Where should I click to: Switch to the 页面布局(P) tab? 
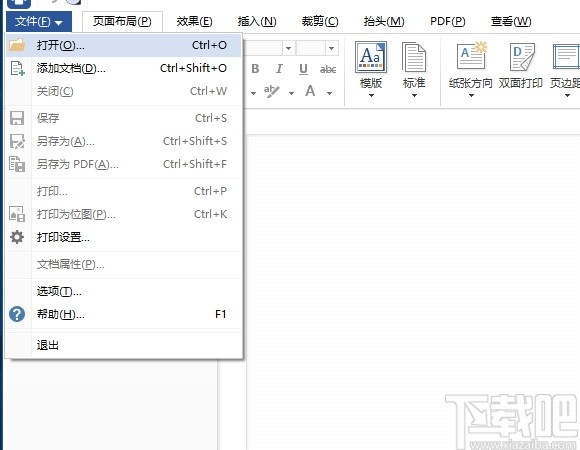[x=122, y=22]
